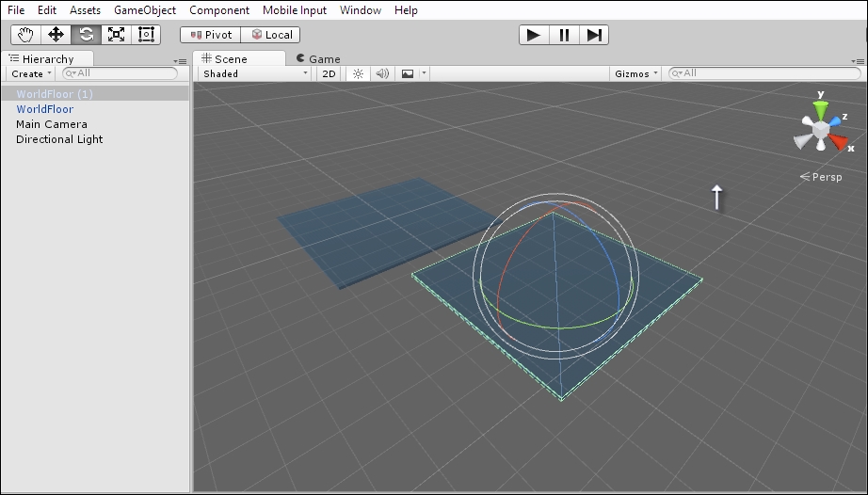Toggle scene audio speaker icon

pos(382,73)
